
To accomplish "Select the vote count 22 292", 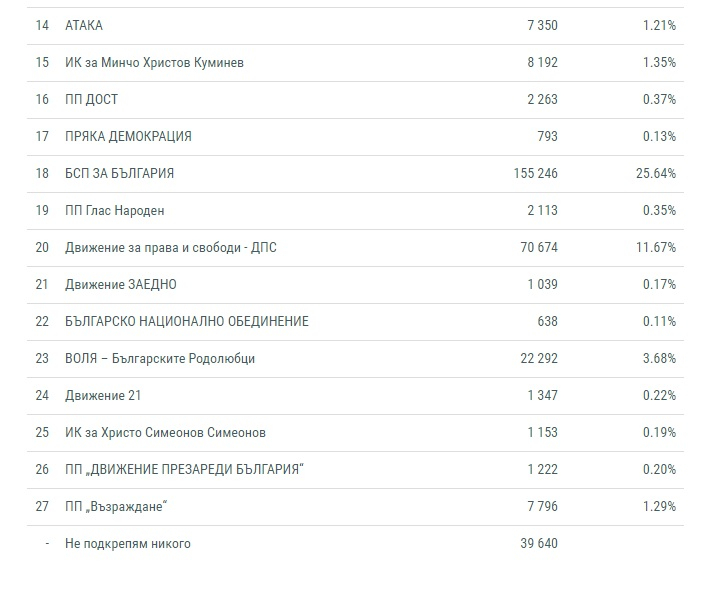I will (539, 358).
